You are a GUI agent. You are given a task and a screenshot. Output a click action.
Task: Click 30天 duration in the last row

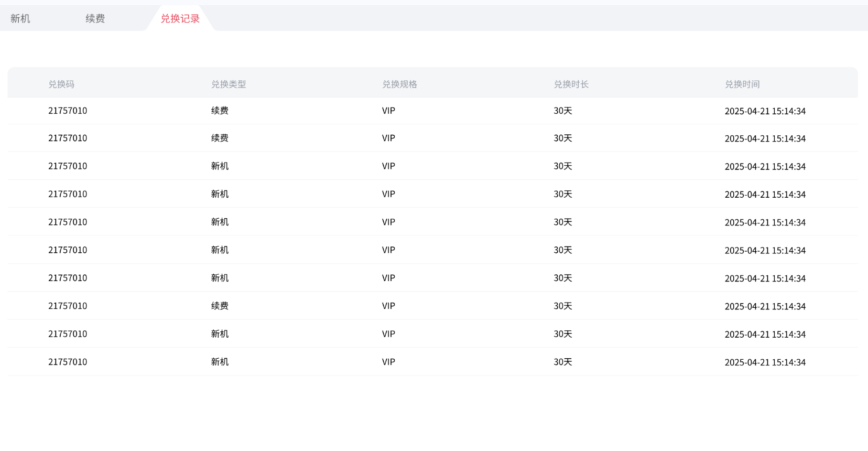coord(562,362)
